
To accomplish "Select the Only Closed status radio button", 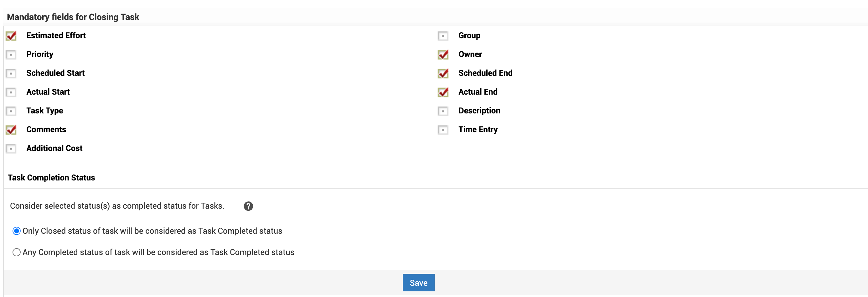I will (17, 231).
